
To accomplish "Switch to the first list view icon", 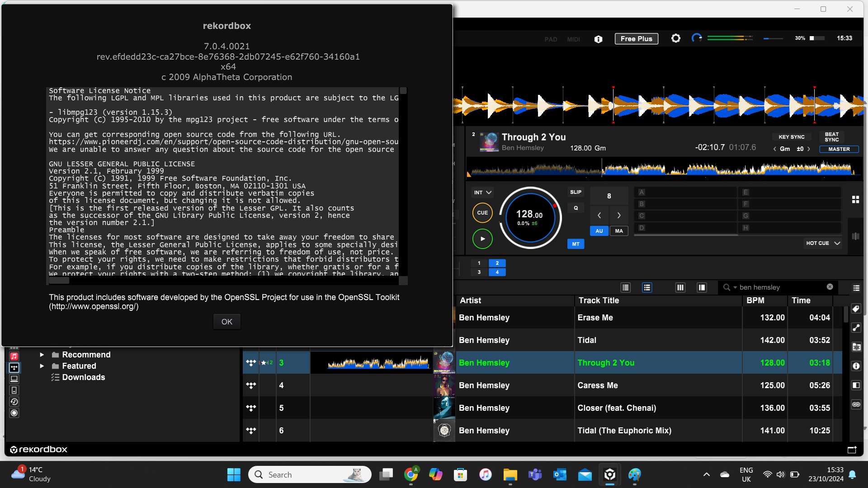I will (x=625, y=287).
